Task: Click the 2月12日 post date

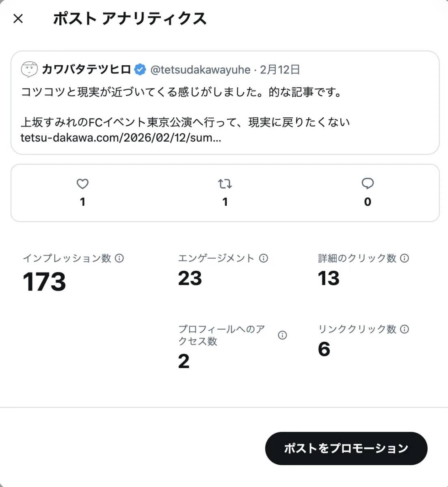Action: tap(280, 70)
